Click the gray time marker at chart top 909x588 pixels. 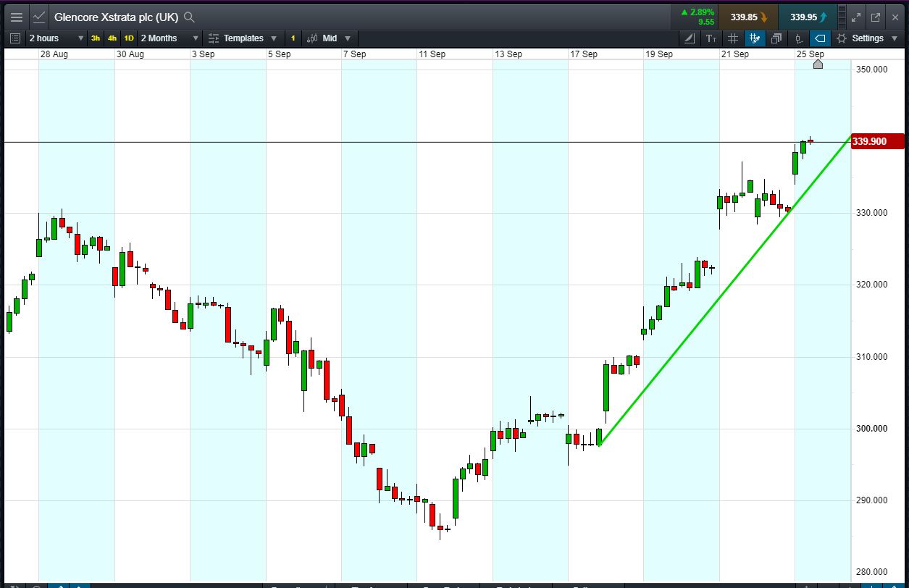click(818, 64)
